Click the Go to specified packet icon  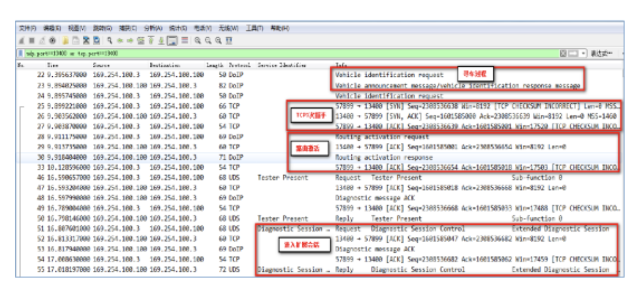point(141,41)
